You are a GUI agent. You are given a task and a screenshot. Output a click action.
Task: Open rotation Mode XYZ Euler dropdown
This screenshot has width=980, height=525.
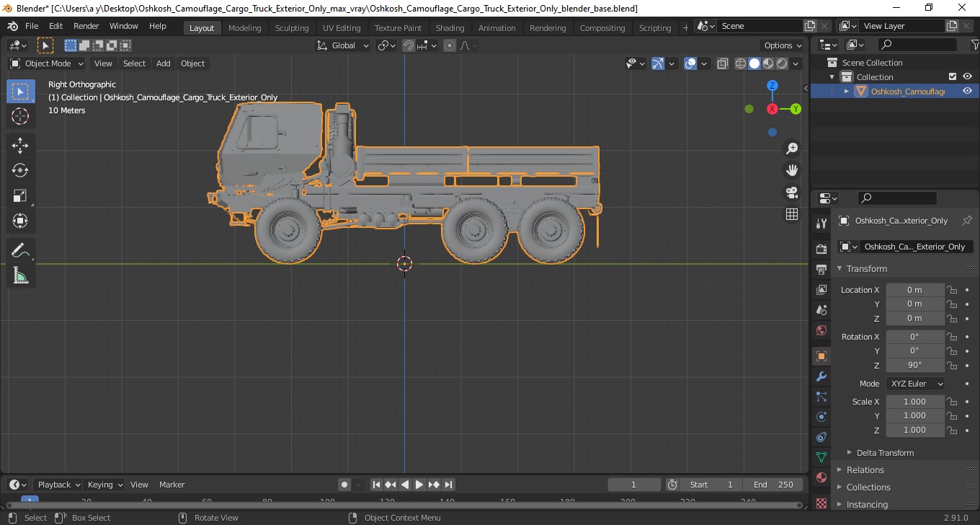click(x=915, y=384)
